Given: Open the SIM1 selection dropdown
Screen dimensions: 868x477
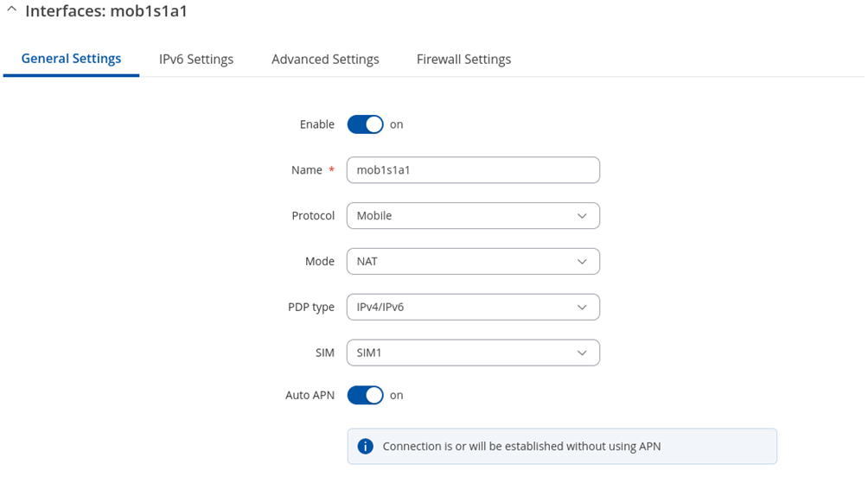Looking at the screenshot, I should point(473,353).
